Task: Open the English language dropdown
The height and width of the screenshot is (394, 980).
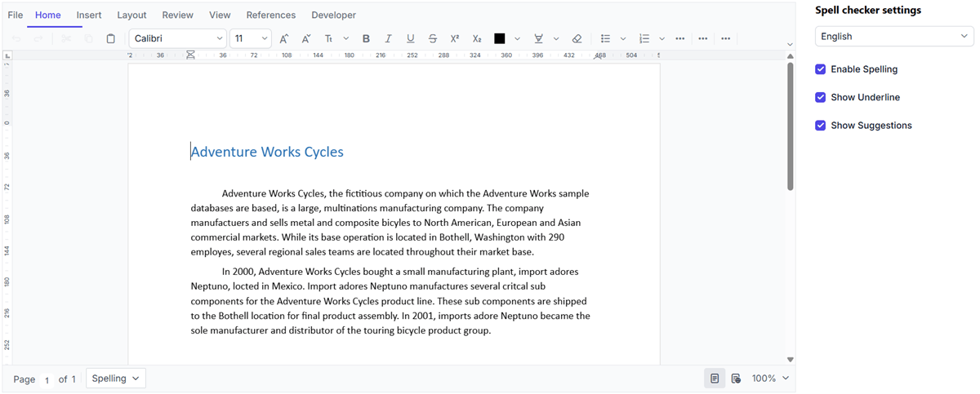Action: pos(894,36)
